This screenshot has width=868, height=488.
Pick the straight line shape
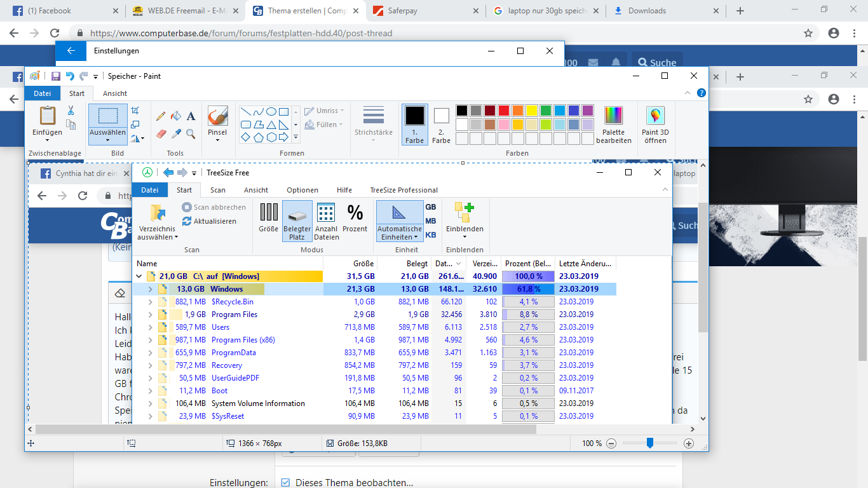pos(246,111)
